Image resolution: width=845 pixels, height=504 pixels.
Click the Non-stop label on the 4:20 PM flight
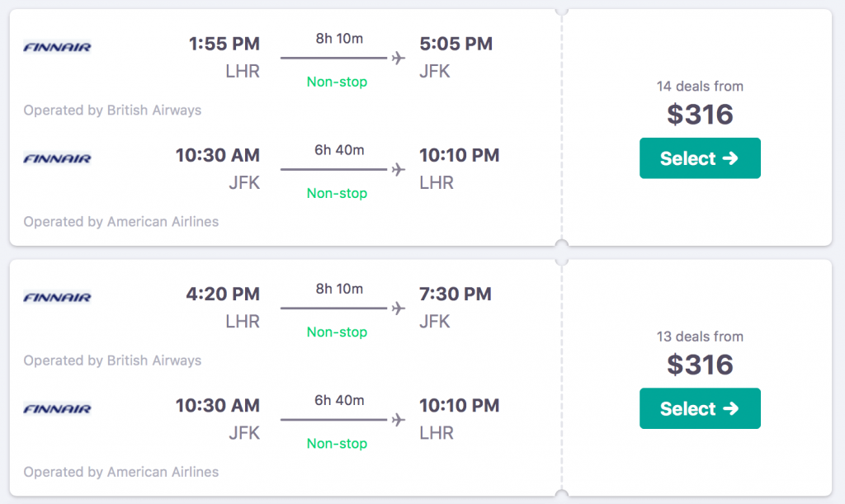click(337, 332)
